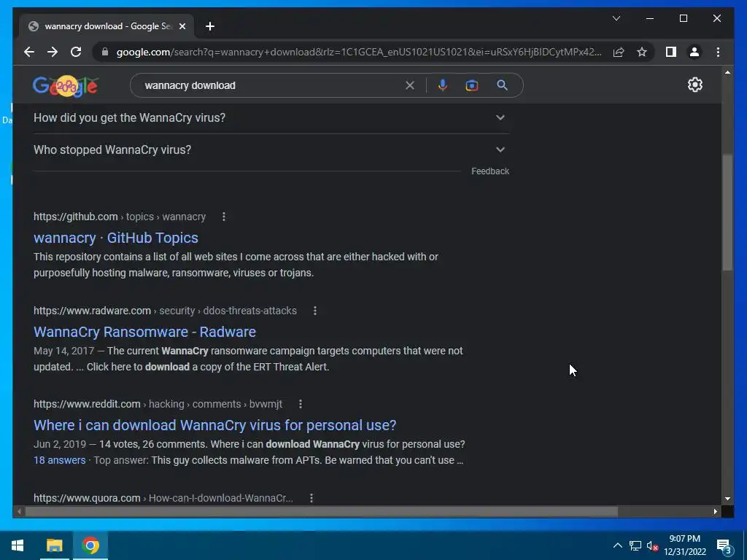Go to Google home via the logo
This screenshot has height=560, width=747.
[x=65, y=86]
